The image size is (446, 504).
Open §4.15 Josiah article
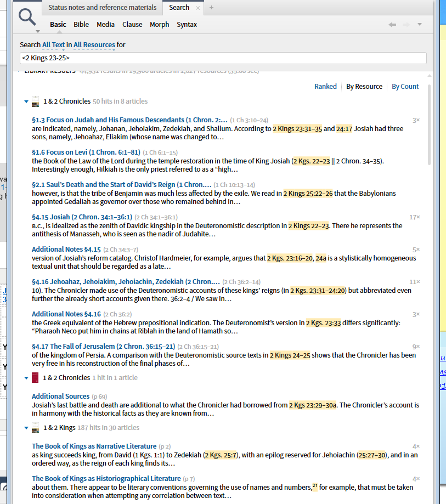(x=82, y=217)
